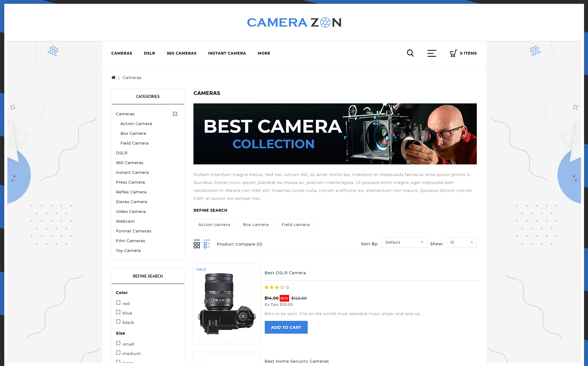Select 360 Cameras sidebar category
The width and height of the screenshot is (588, 366).
click(x=129, y=163)
